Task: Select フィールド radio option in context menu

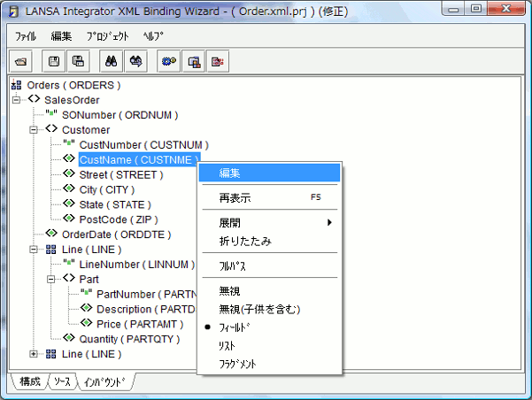Action: pos(270,327)
